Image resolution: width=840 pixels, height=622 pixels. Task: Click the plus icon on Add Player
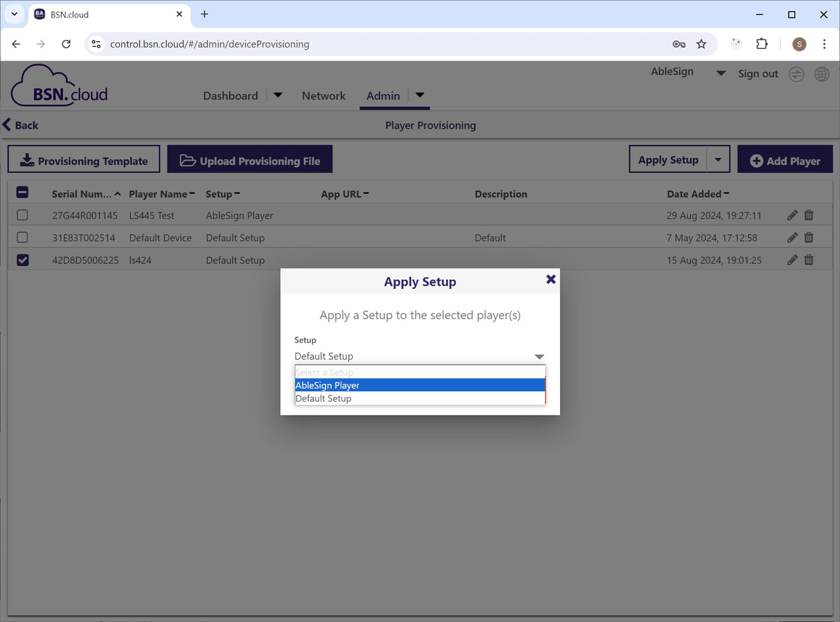pos(756,160)
